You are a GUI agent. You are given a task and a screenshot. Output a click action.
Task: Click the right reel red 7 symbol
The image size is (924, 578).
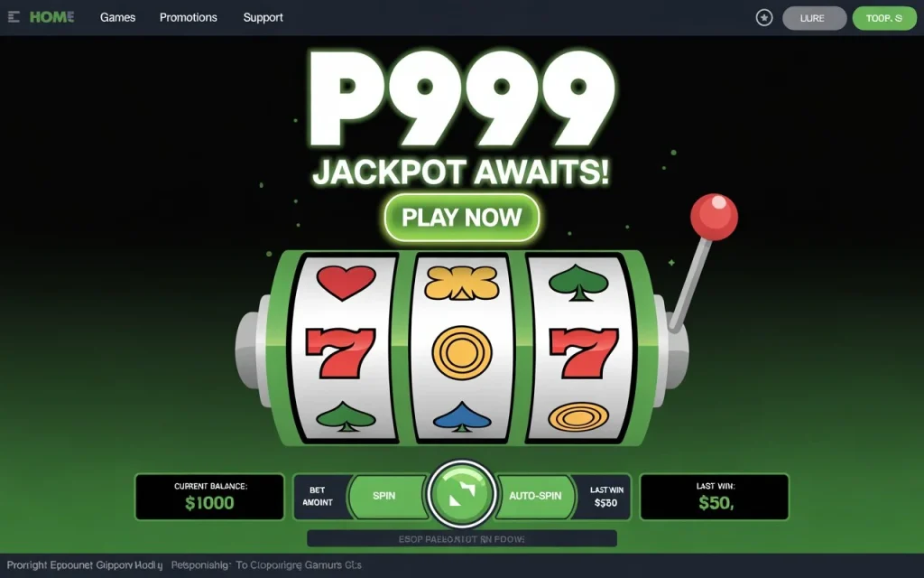point(584,353)
